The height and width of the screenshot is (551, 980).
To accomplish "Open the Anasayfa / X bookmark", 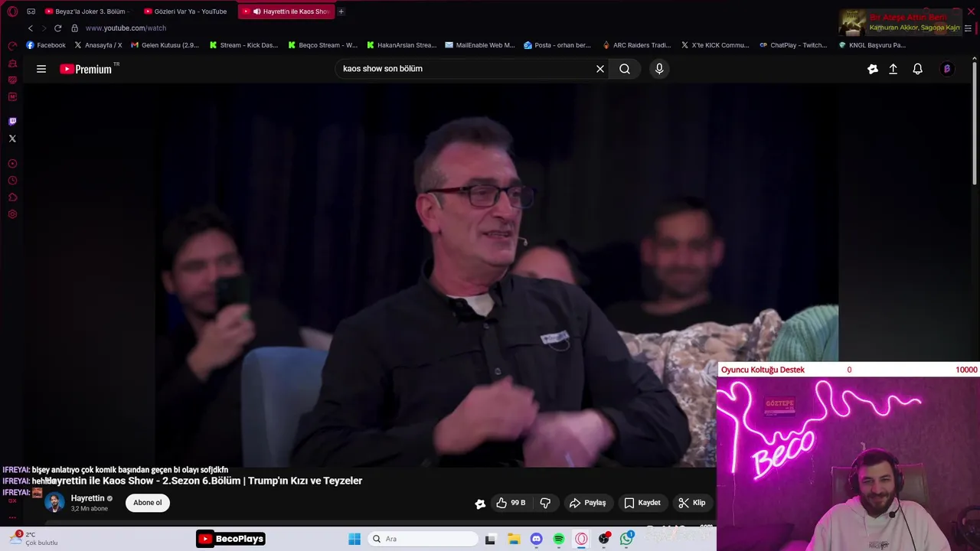I will pyautogui.click(x=98, y=45).
